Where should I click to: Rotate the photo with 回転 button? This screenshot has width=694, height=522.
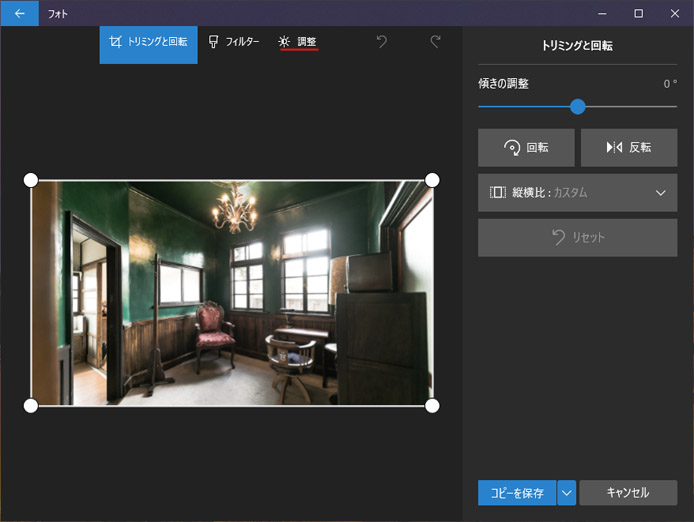(x=526, y=147)
